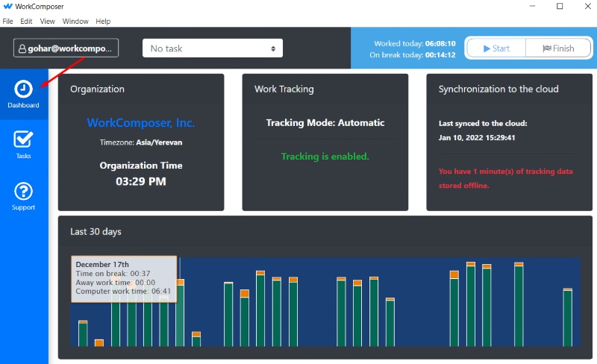Click the Worked today: 06:08:10 text
597x364 pixels.
(x=415, y=43)
